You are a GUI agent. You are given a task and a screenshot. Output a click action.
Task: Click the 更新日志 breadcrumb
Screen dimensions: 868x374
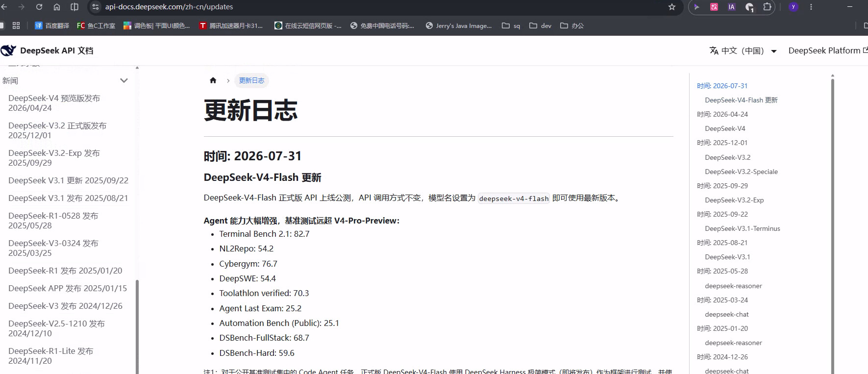251,80
